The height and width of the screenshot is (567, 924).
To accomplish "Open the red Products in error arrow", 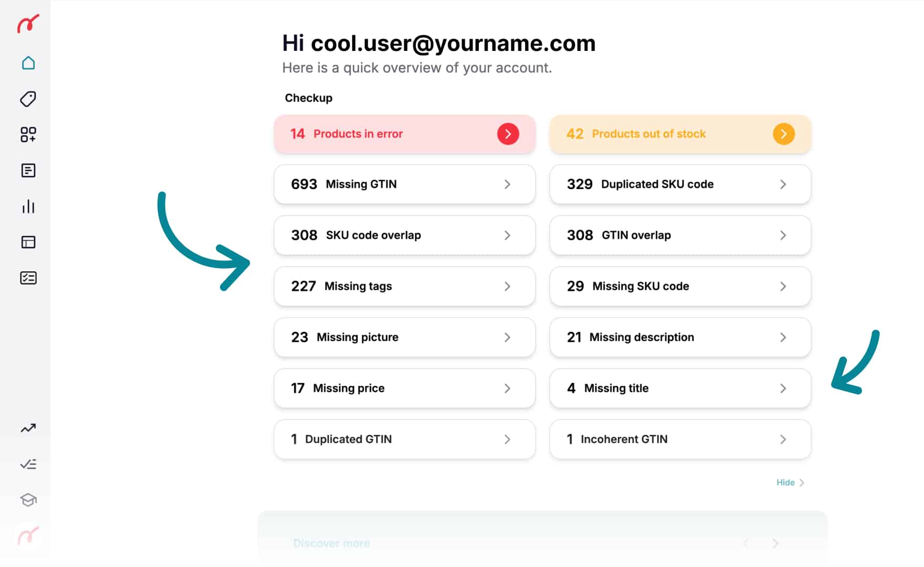I will click(508, 134).
